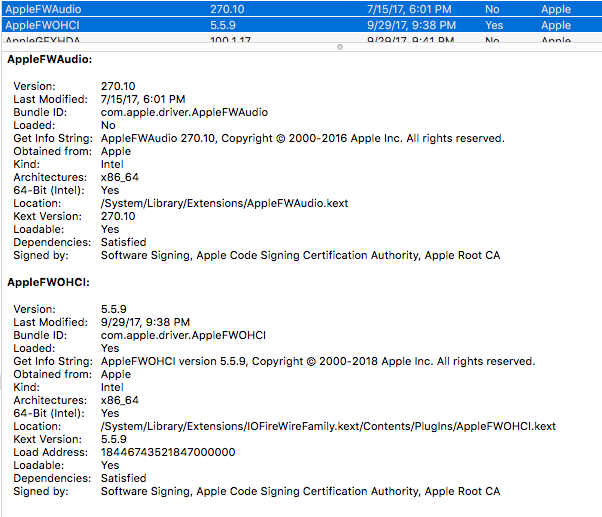Click the 'Signed by' value under AppleFWAudio
602x517 pixels.
[301, 255]
